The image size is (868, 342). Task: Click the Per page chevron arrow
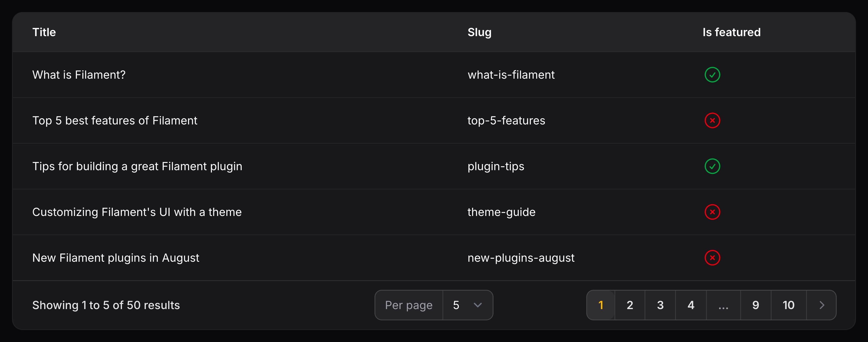(x=477, y=305)
